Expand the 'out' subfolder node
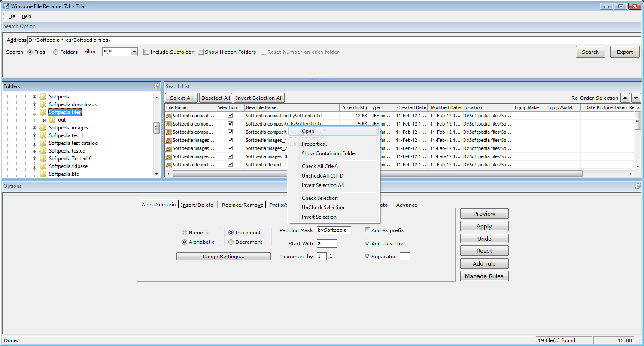The height and width of the screenshot is (346, 644). pyautogui.click(x=43, y=120)
